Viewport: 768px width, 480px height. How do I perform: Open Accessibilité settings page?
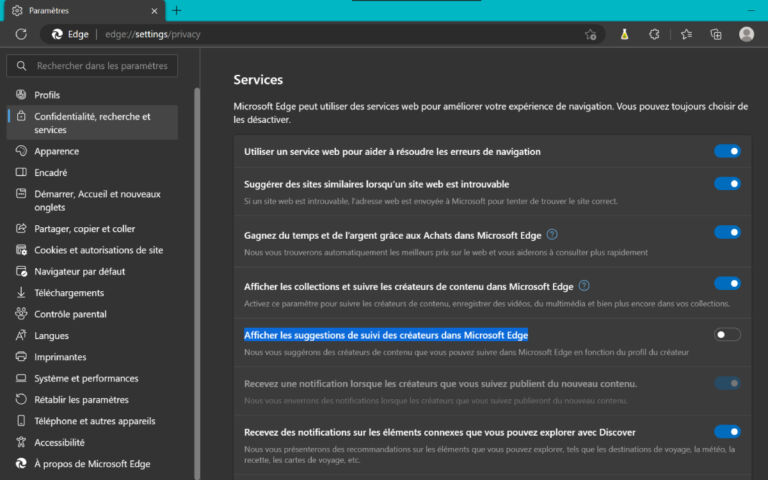tap(92, 442)
